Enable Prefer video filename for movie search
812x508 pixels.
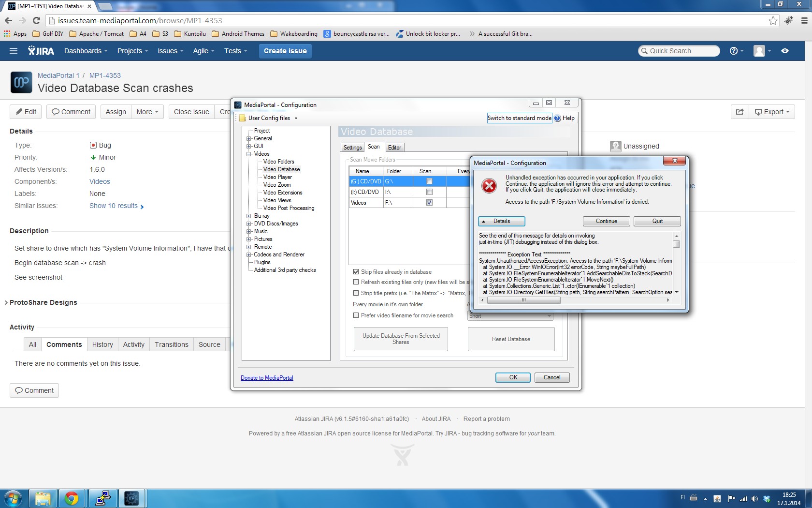pyautogui.click(x=356, y=315)
